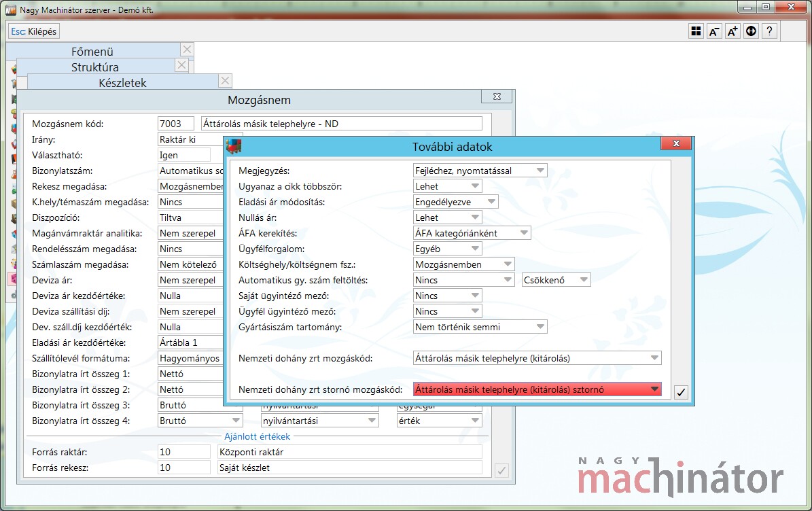Open the Megjegyzés dropdown

coord(480,171)
